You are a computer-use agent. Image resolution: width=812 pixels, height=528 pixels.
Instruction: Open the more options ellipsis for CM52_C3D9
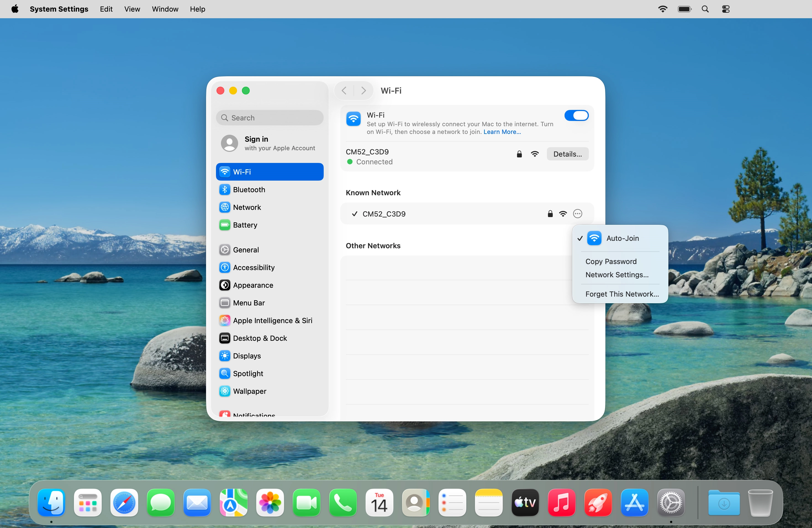pyautogui.click(x=577, y=213)
